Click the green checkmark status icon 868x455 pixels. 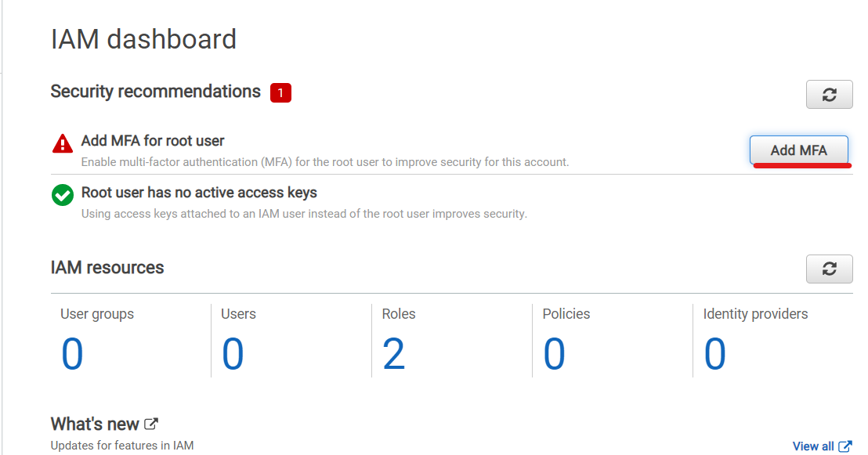pyautogui.click(x=63, y=195)
